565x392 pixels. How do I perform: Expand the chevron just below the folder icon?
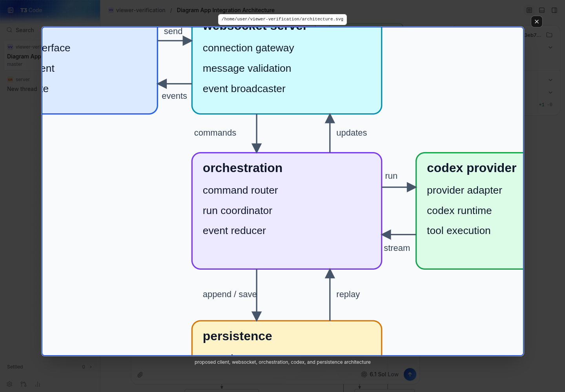[x=550, y=47]
